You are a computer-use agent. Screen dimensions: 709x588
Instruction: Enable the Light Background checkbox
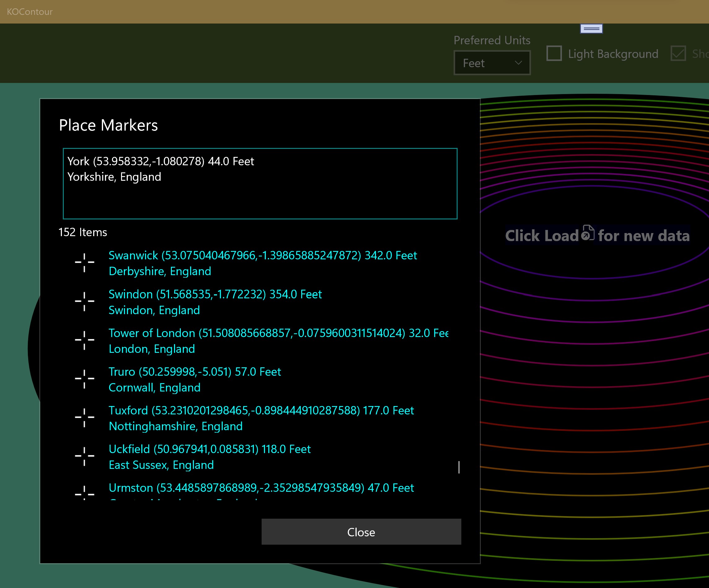pyautogui.click(x=554, y=53)
